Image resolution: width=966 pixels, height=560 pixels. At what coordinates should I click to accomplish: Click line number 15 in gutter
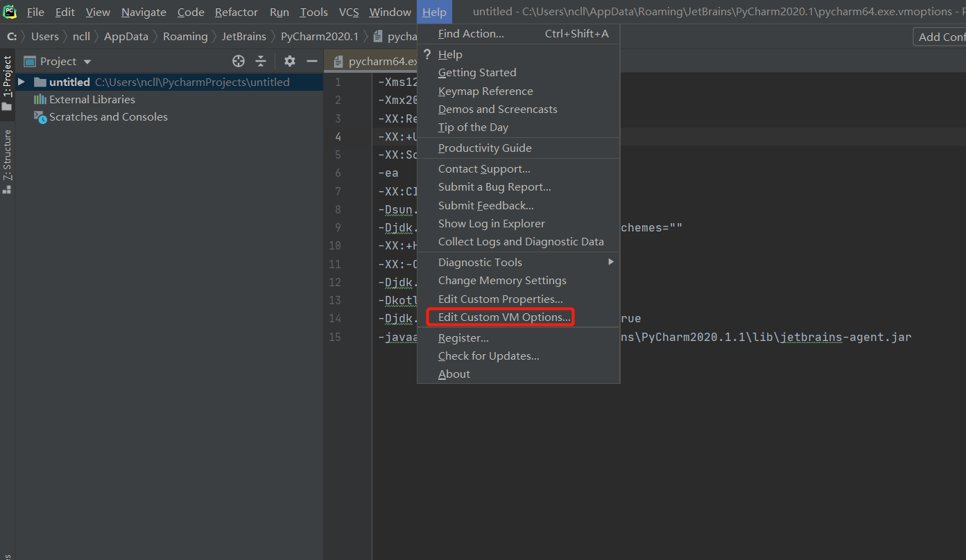click(x=335, y=338)
